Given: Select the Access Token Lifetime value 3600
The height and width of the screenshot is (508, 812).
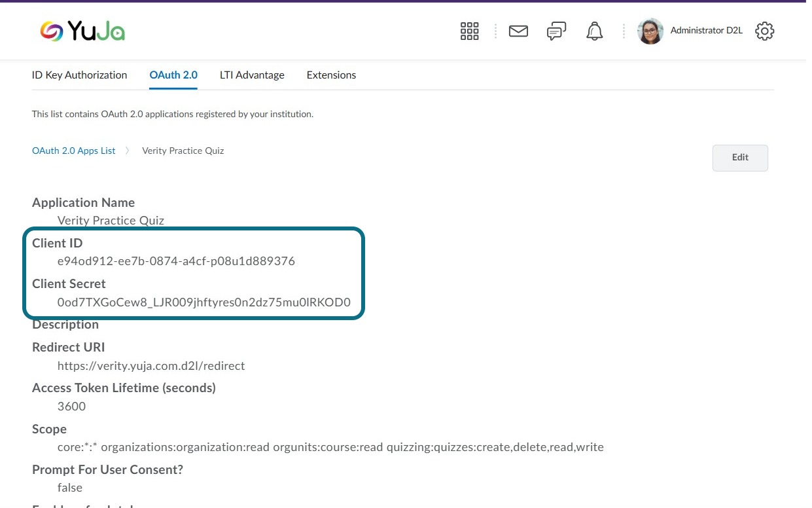Looking at the screenshot, I should click(x=71, y=406).
